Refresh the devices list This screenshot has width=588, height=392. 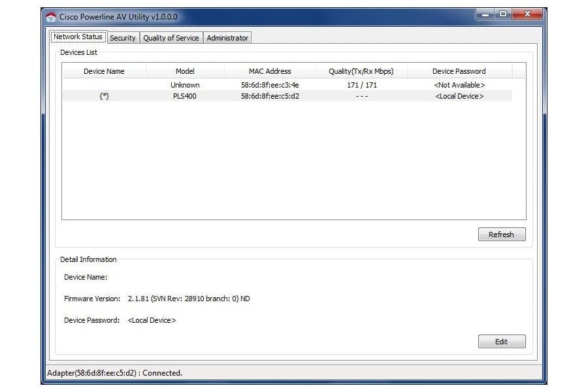point(502,235)
